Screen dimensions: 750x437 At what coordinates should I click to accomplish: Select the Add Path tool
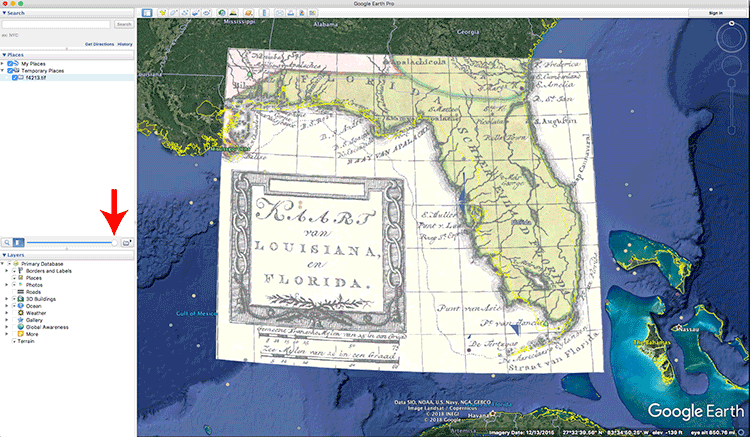coord(185,13)
